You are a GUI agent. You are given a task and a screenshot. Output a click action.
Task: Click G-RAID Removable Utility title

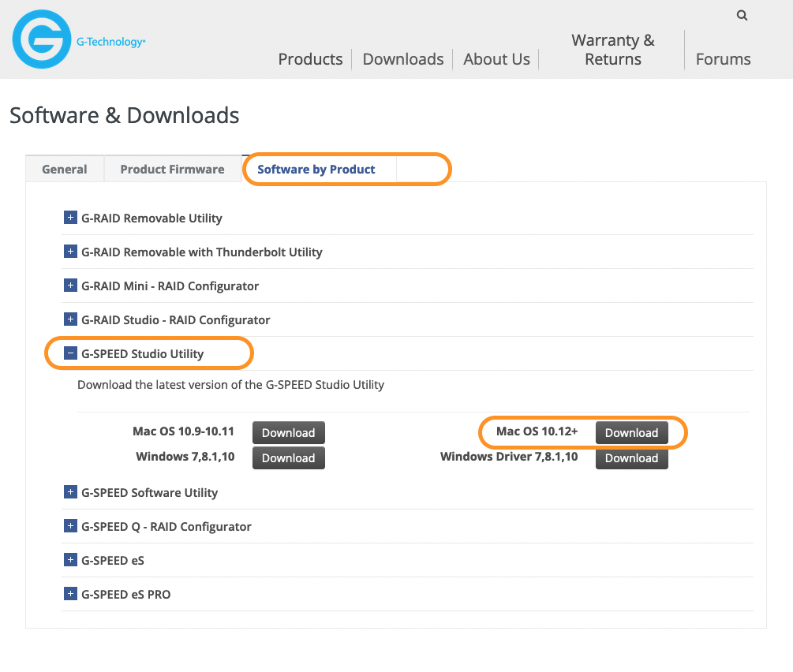151,218
